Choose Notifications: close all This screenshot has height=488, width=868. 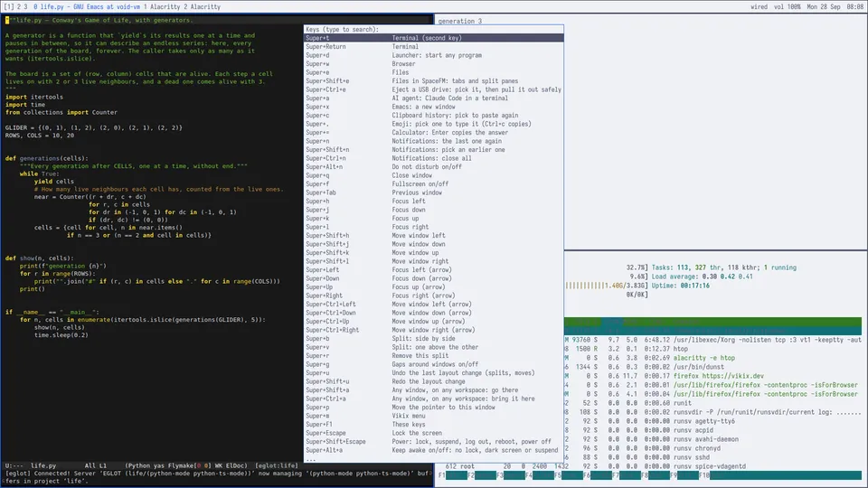coord(434,158)
